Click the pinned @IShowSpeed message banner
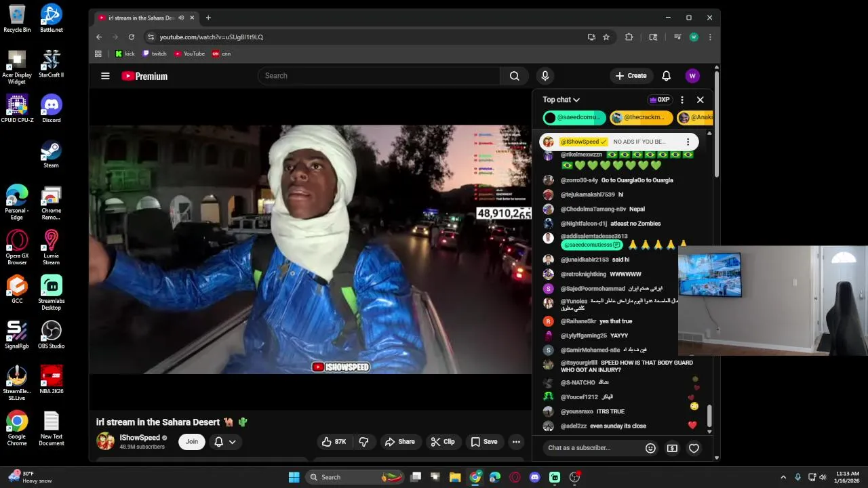Image resolution: width=868 pixels, height=488 pixels. (618, 142)
